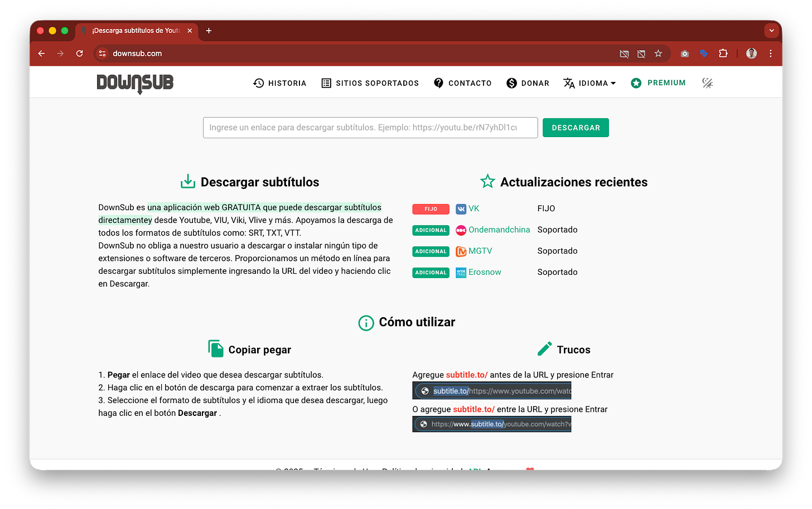Image resolution: width=812 pixels, height=509 pixels.
Task: Open the Chrome three-dot menu
Action: (771, 54)
